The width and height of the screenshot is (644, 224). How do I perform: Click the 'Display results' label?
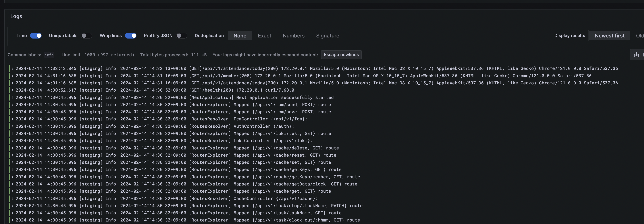569,35
